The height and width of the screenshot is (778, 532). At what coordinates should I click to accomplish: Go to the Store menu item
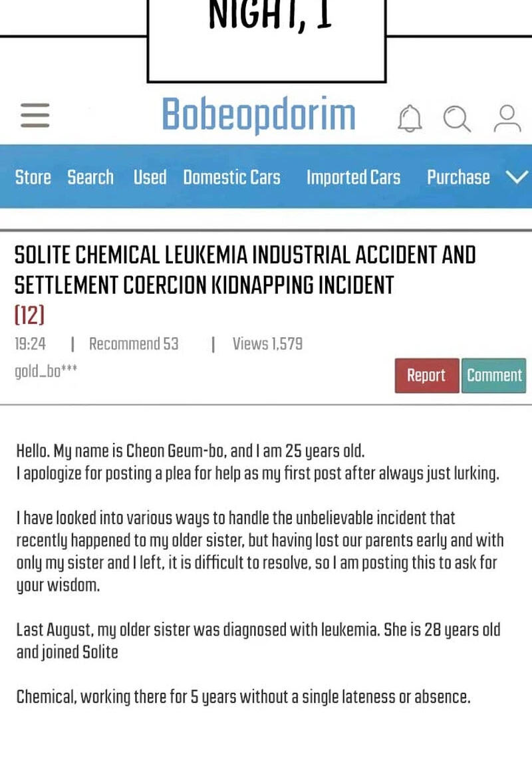click(33, 177)
